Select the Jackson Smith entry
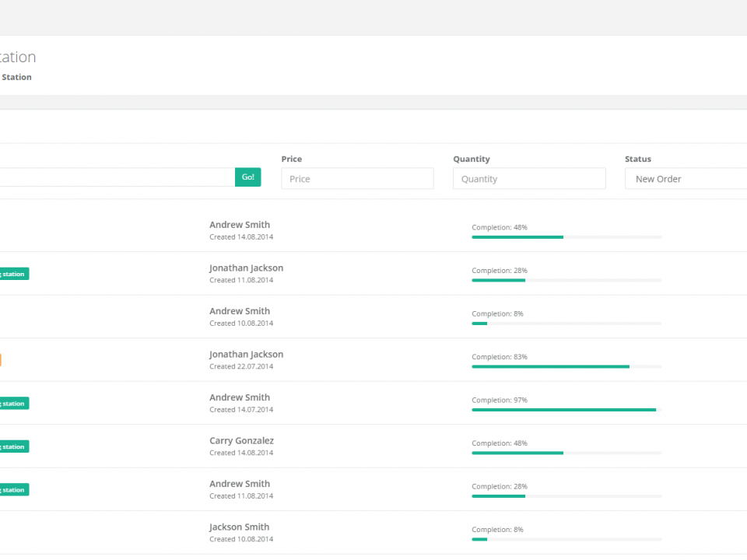The image size is (747, 560). coord(239,527)
